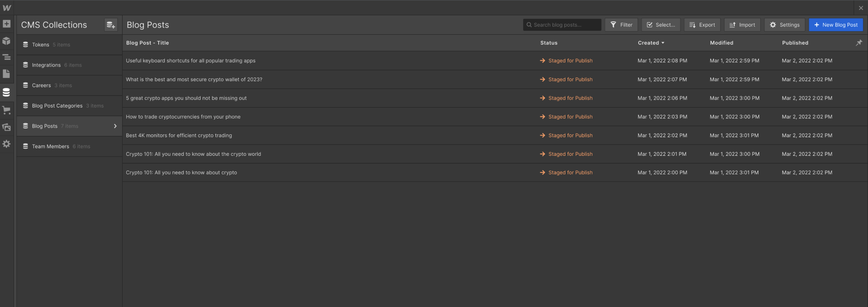The image size is (868, 307).
Task: Open 'Useful keyboard shortcuts for all popular trading apps'
Action: (x=191, y=61)
